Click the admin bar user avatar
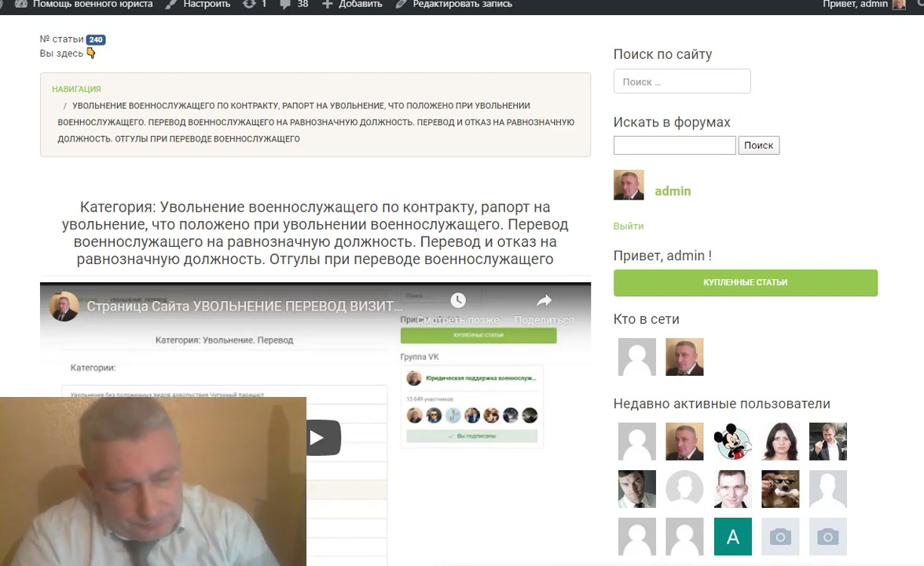 (x=899, y=5)
